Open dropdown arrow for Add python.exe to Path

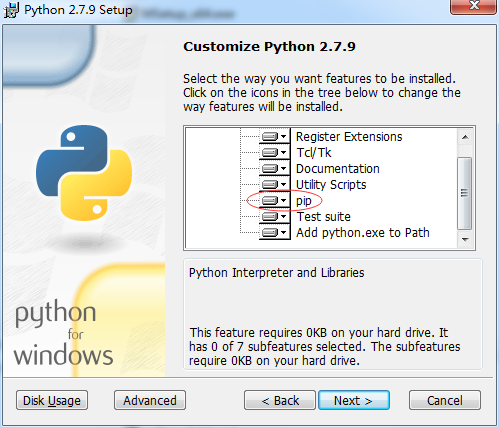[x=284, y=233]
